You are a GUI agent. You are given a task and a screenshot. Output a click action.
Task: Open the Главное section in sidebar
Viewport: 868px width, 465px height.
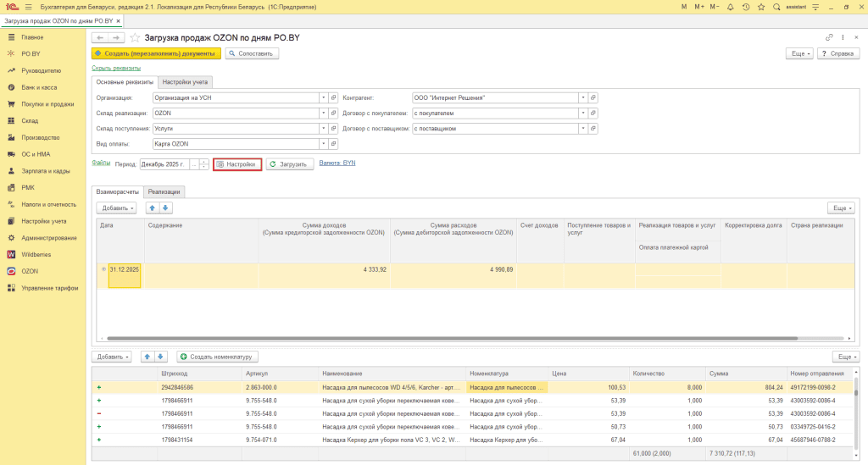tap(32, 37)
